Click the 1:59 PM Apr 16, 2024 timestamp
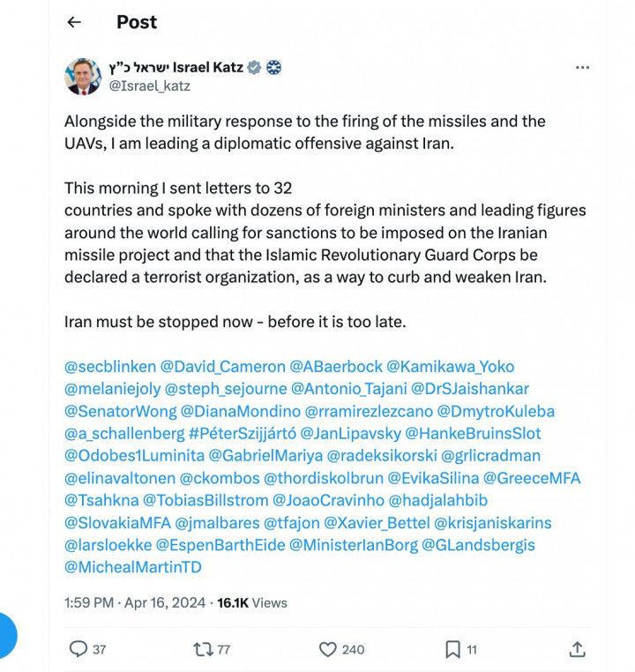 point(134,603)
